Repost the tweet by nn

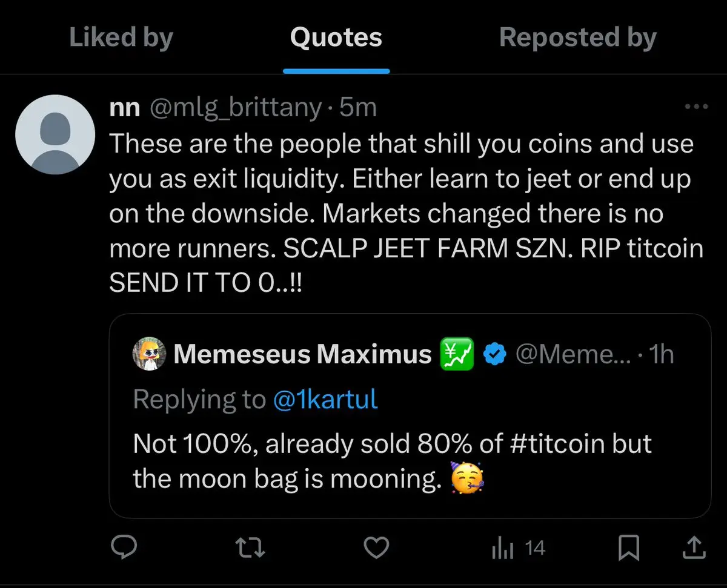250,548
